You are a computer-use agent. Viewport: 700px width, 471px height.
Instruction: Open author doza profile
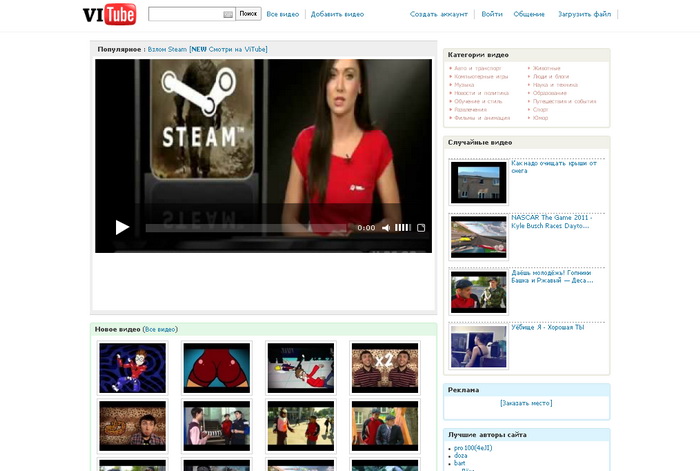(x=461, y=456)
